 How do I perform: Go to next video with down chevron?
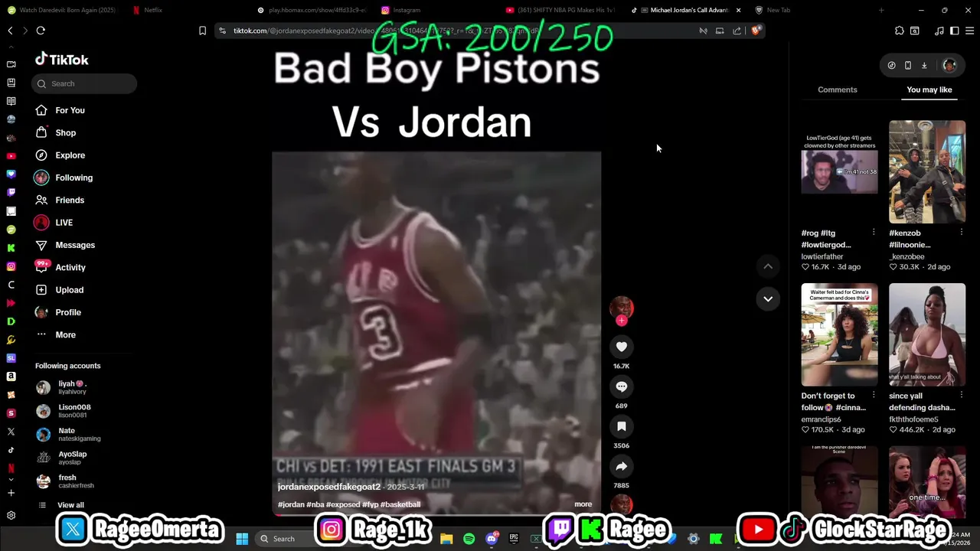click(768, 298)
